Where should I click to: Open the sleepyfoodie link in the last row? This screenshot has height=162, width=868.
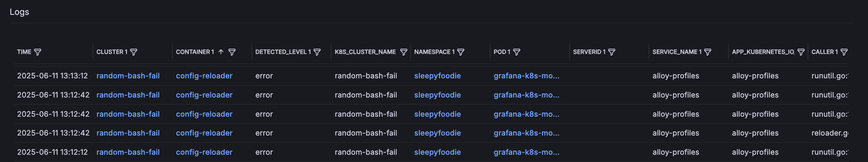[x=437, y=152]
